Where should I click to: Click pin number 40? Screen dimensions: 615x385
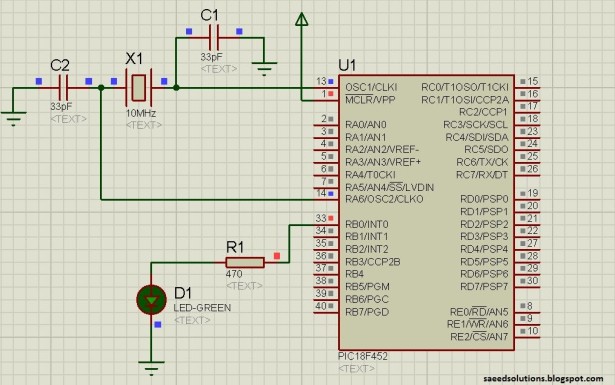[321, 306]
